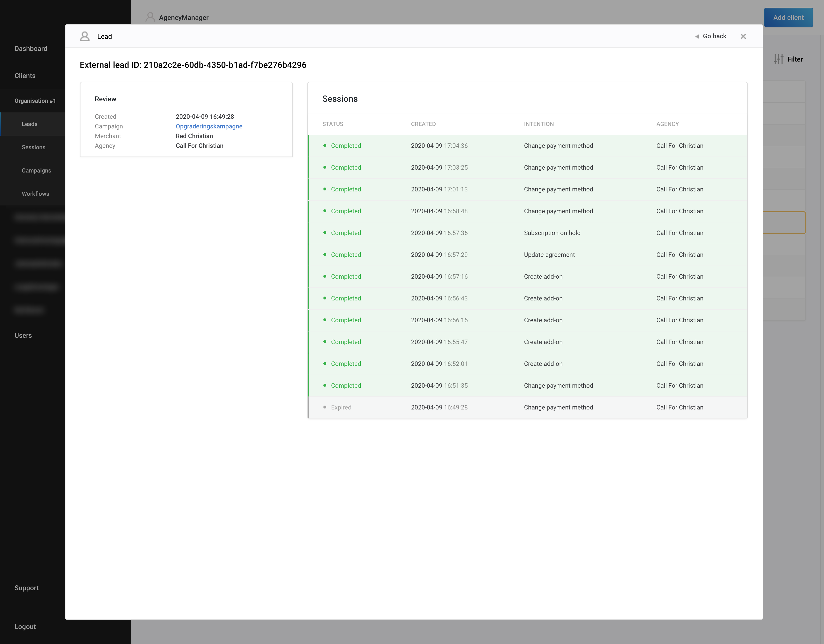Viewport: 824px width, 644px height.
Task: Click the Go back arrow icon
Action: point(697,37)
